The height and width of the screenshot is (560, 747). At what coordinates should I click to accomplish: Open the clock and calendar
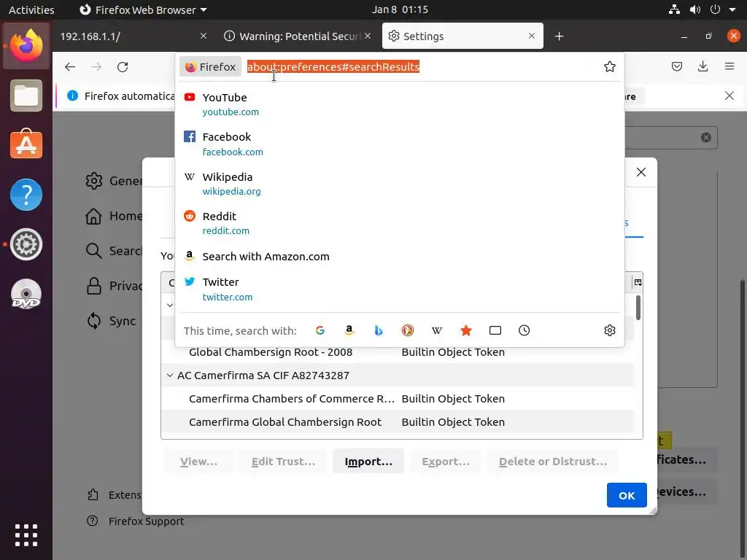[400, 9]
